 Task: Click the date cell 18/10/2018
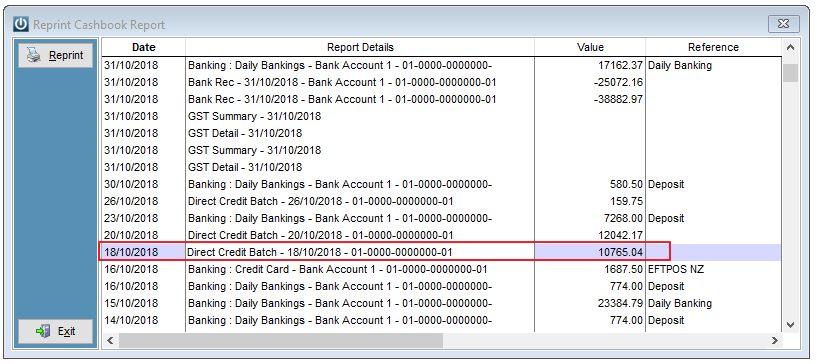pos(143,252)
